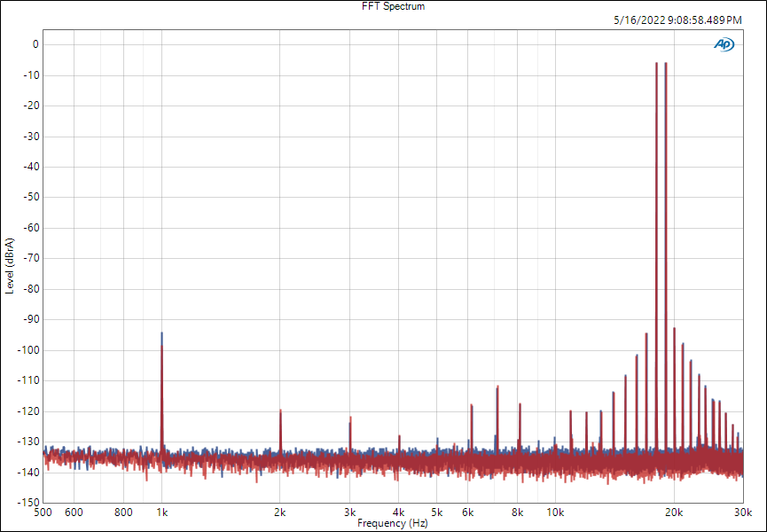Click the 1k frequency axis value
Screen dimensions: 767x532
pos(162,512)
